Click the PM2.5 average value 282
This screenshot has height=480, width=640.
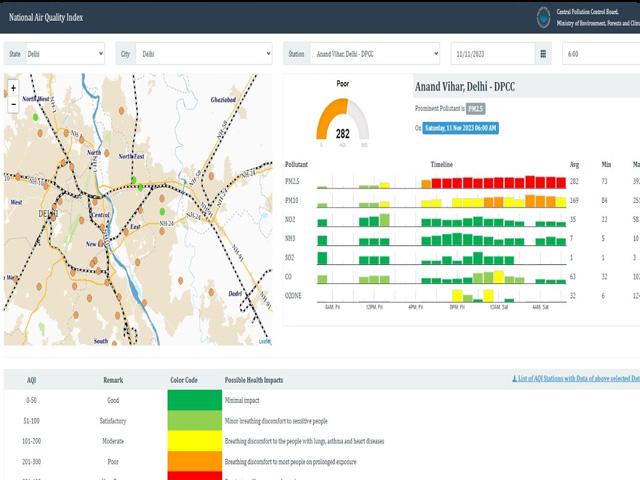(574, 181)
